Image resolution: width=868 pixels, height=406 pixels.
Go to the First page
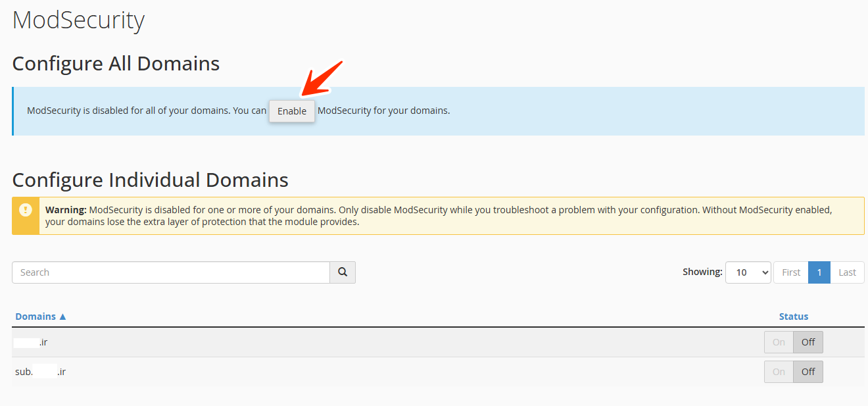[791, 272]
